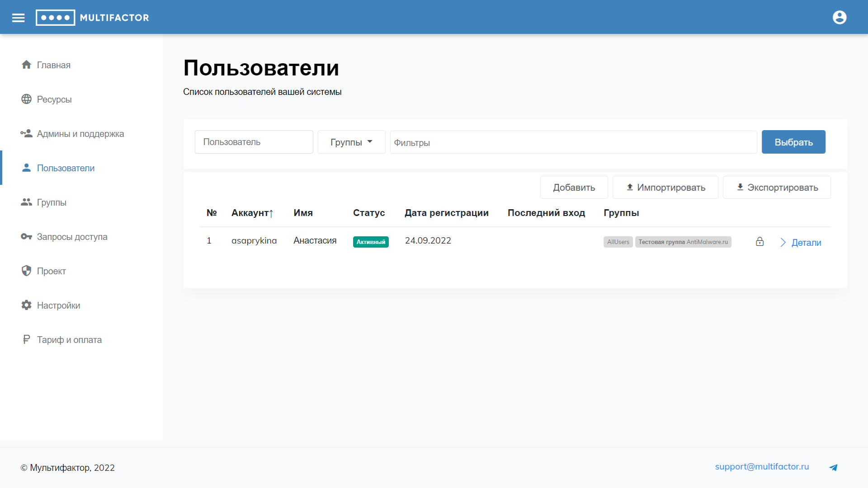Click the user profile avatar icon
The width and height of the screenshot is (868, 488).
(840, 18)
